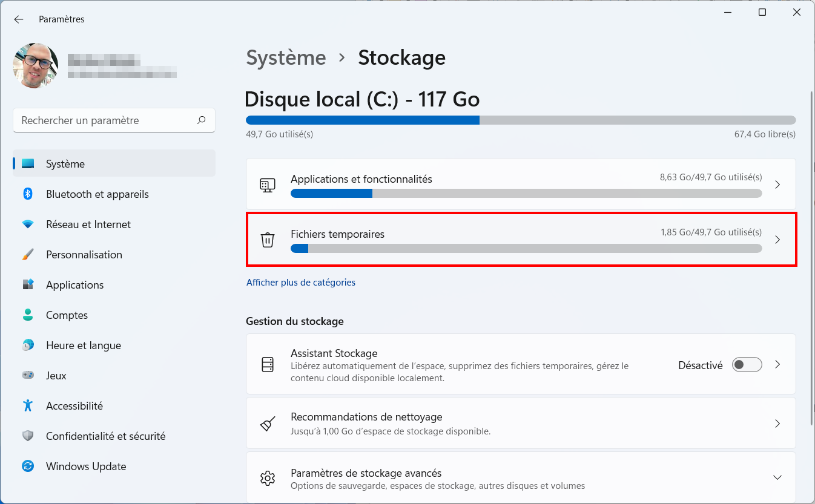Click the Disque local (C:) usage bar

click(x=521, y=120)
